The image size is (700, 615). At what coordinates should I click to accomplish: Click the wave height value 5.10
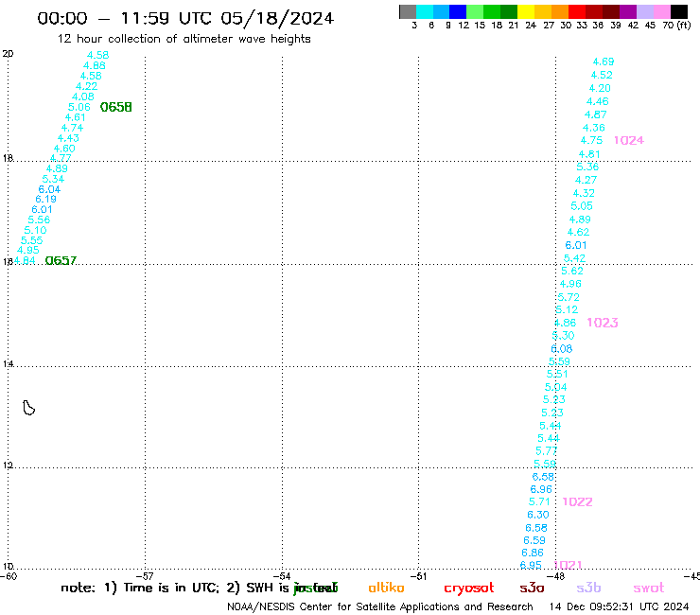(x=35, y=231)
